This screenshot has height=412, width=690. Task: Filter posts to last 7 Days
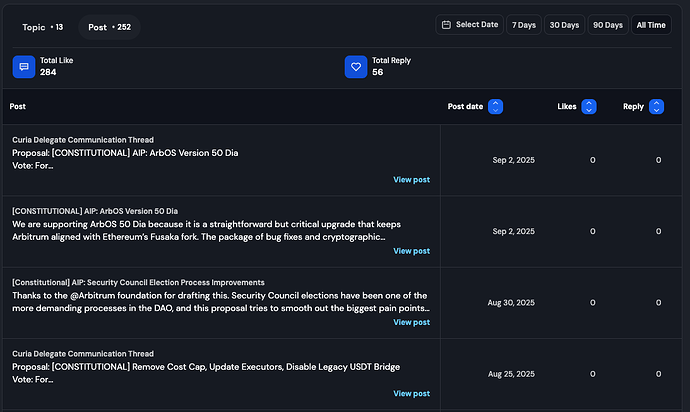tap(523, 25)
